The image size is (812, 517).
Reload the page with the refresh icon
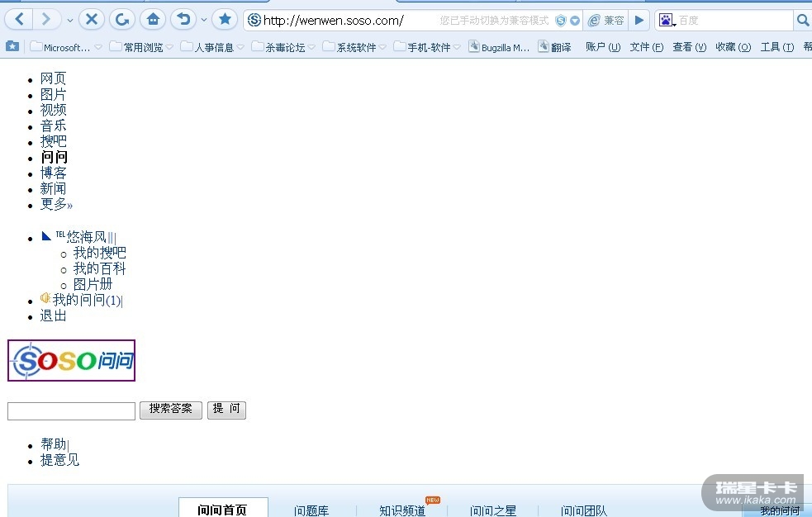[122, 20]
